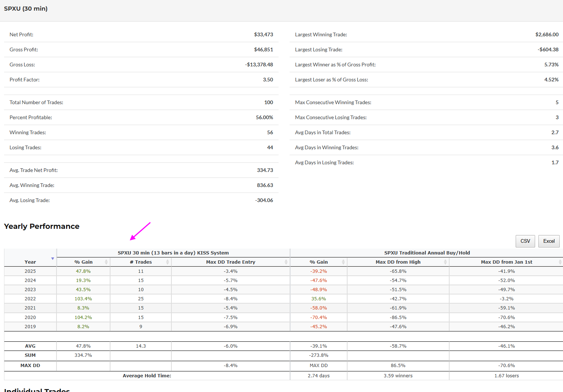Click the 35.6% Buy/Hold gain for 2022
The width and height of the screenshot is (563, 392).
point(319,299)
